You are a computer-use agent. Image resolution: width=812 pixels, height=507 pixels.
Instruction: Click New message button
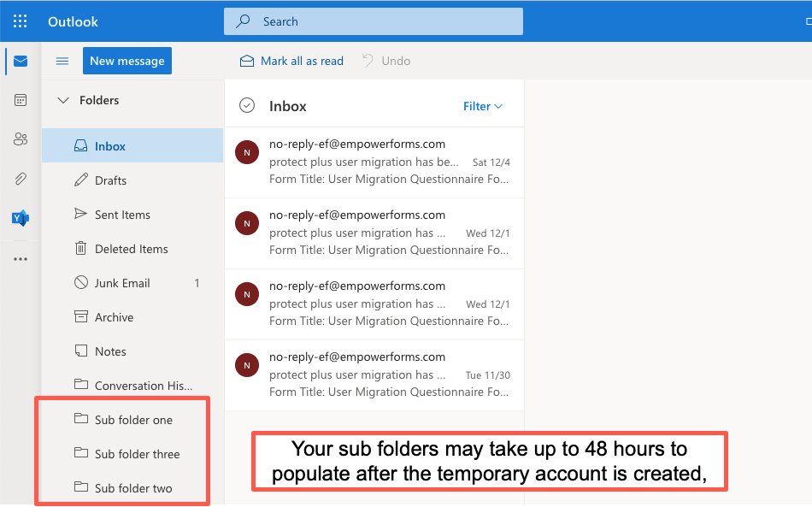[127, 62]
